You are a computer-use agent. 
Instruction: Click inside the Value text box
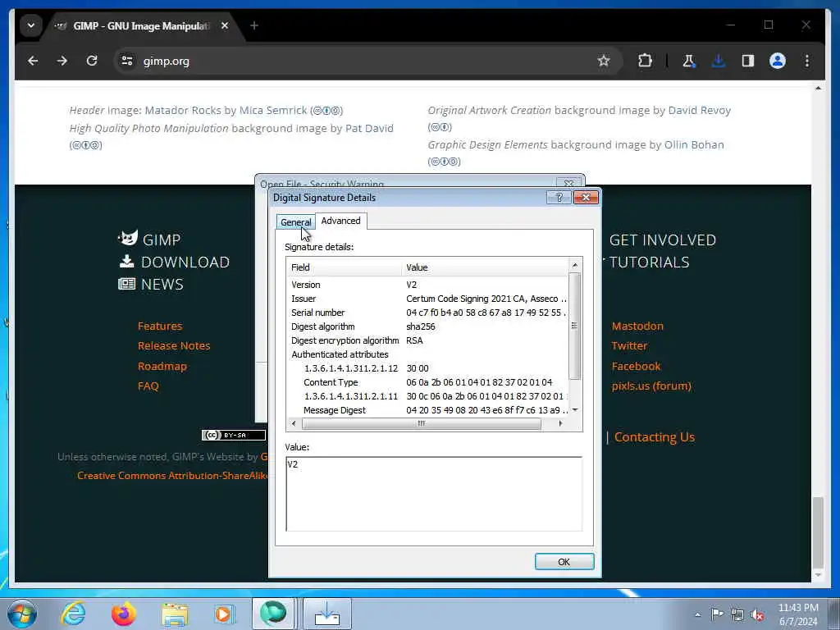point(434,494)
